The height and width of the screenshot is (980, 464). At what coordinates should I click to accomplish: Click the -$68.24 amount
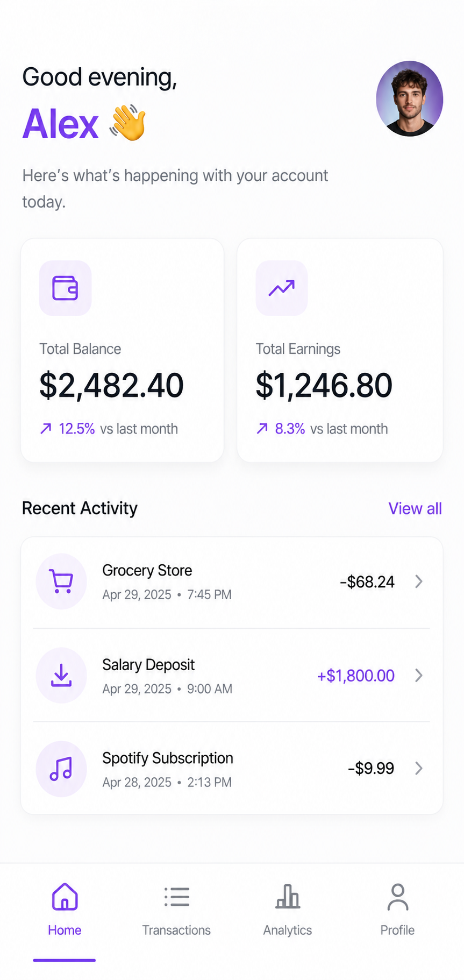click(x=367, y=581)
